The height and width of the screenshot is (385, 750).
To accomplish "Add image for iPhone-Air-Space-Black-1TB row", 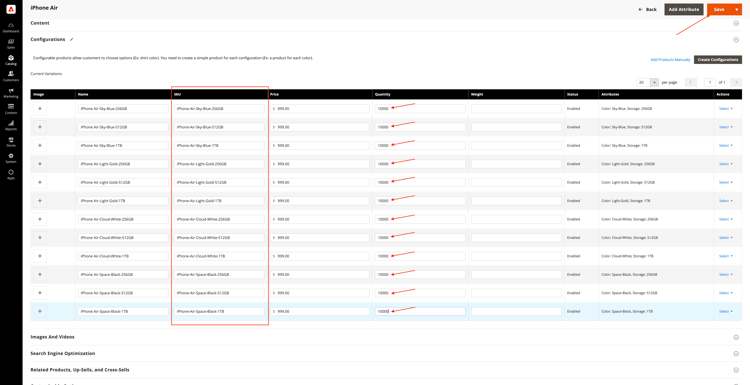I will (x=40, y=311).
